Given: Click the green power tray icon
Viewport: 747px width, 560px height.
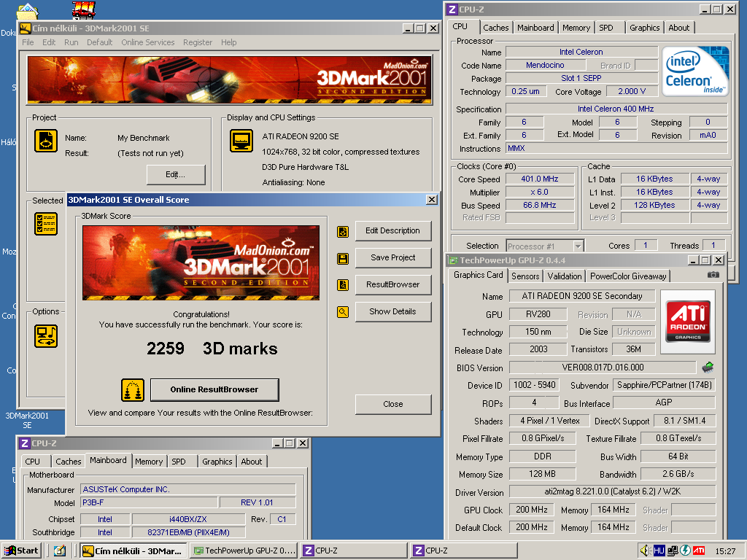Looking at the screenshot, I should 685,551.
